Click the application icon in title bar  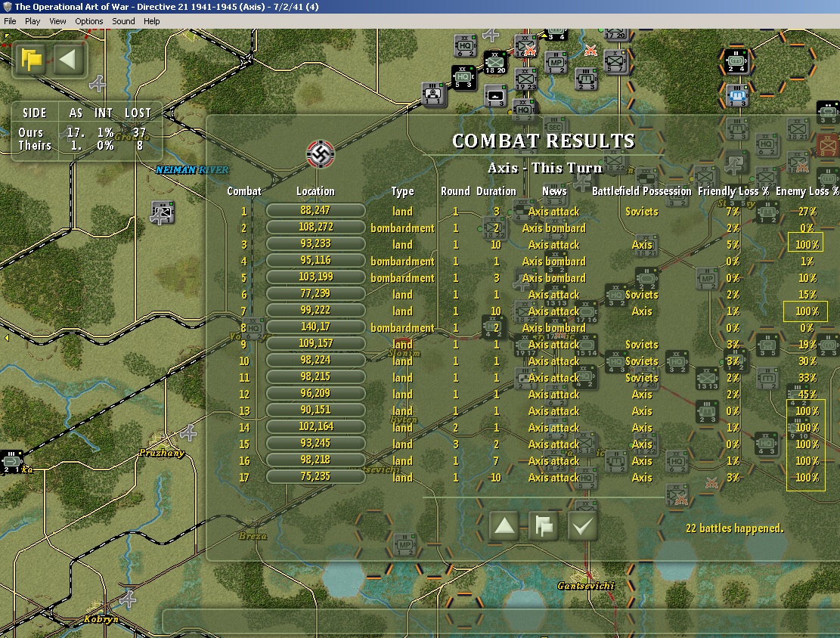click(x=7, y=7)
